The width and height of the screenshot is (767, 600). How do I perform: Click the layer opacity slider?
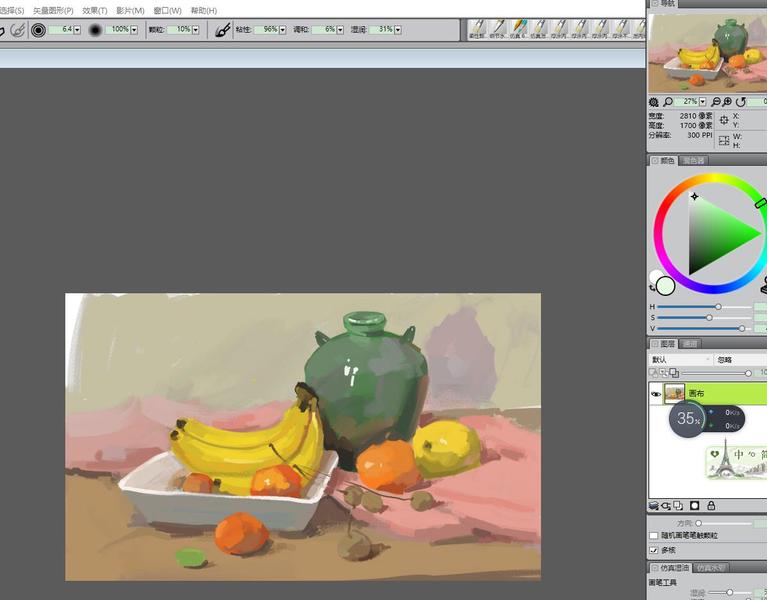(x=717, y=373)
